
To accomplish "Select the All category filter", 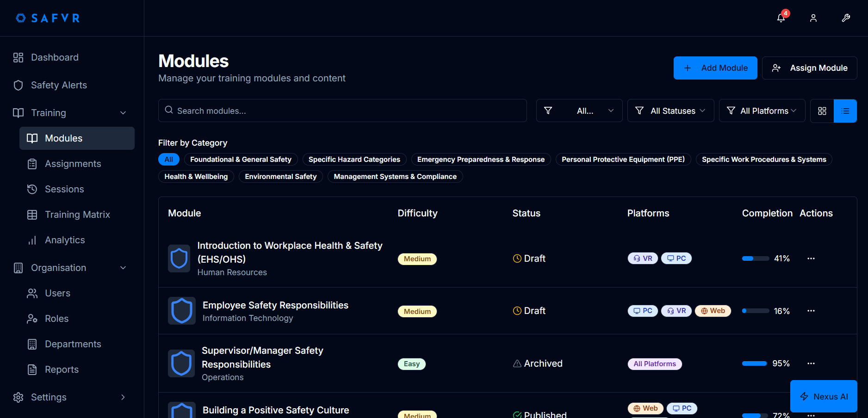I will [169, 160].
